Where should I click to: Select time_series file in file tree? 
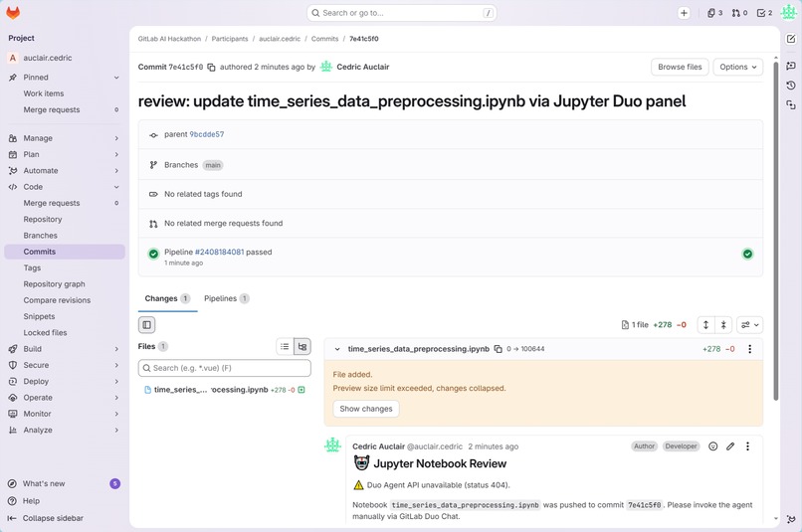(x=224, y=390)
